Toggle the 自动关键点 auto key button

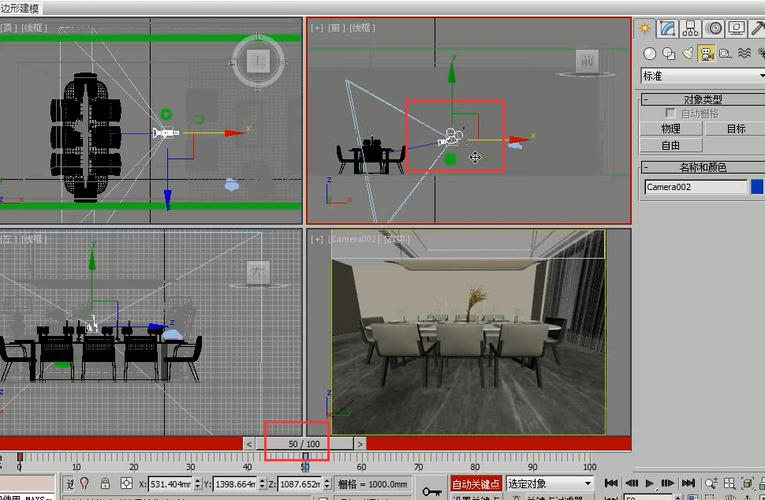pyautogui.click(x=476, y=484)
